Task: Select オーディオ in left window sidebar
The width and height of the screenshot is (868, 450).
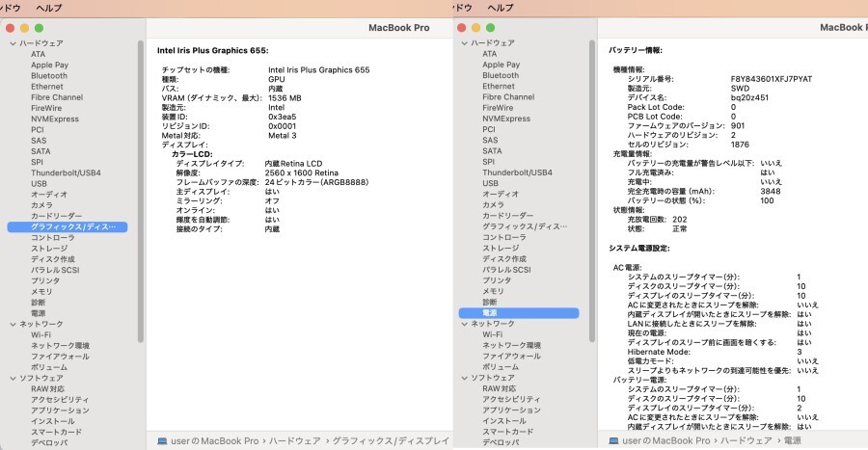Action: (x=49, y=194)
